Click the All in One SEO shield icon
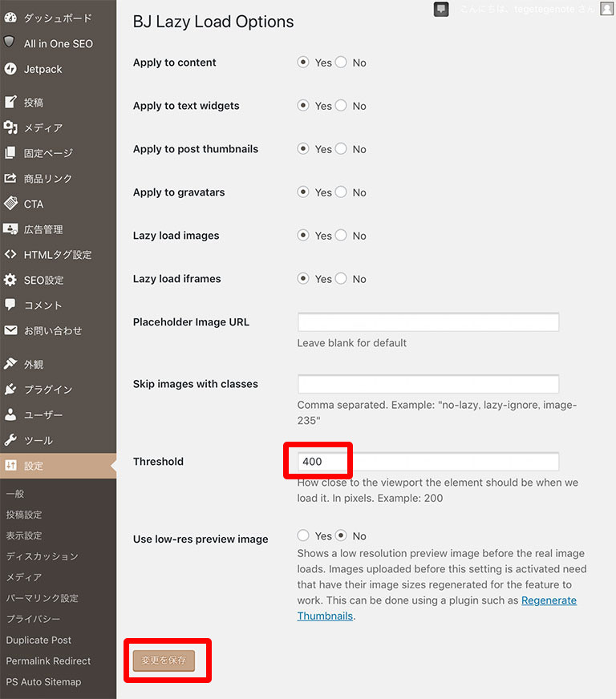Screen dimensions: 616x699 [10, 42]
